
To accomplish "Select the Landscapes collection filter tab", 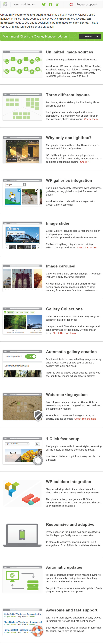I will (10, 312).
